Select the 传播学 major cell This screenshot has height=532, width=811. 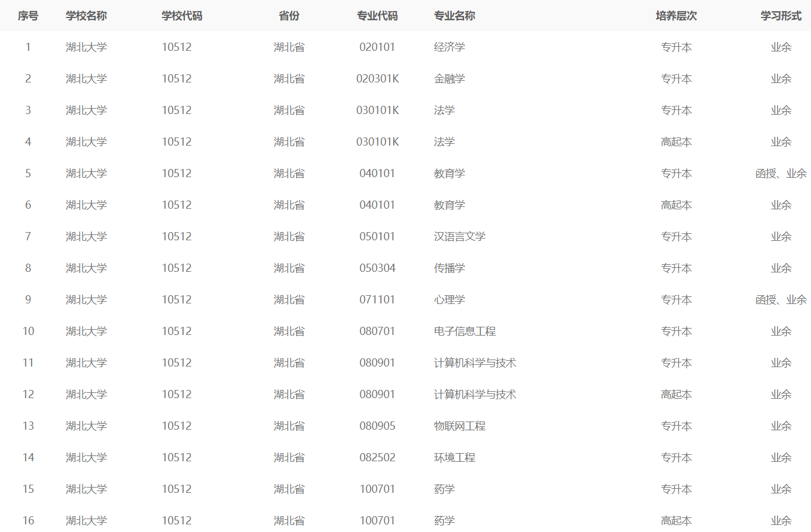pyautogui.click(x=449, y=268)
